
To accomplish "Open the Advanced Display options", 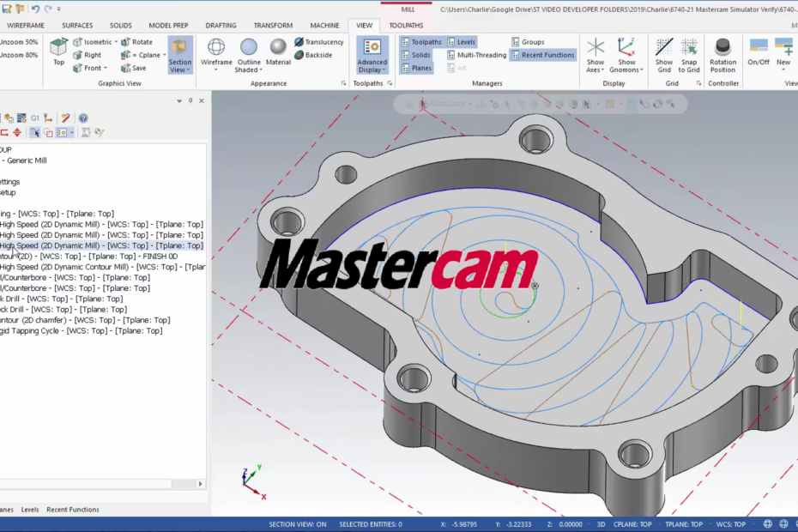I will click(x=372, y=55).
